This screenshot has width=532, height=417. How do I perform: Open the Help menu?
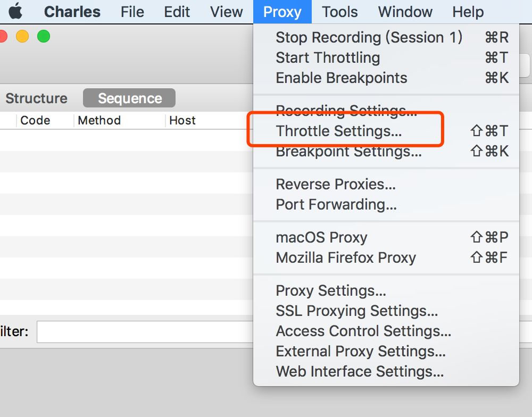468,12
